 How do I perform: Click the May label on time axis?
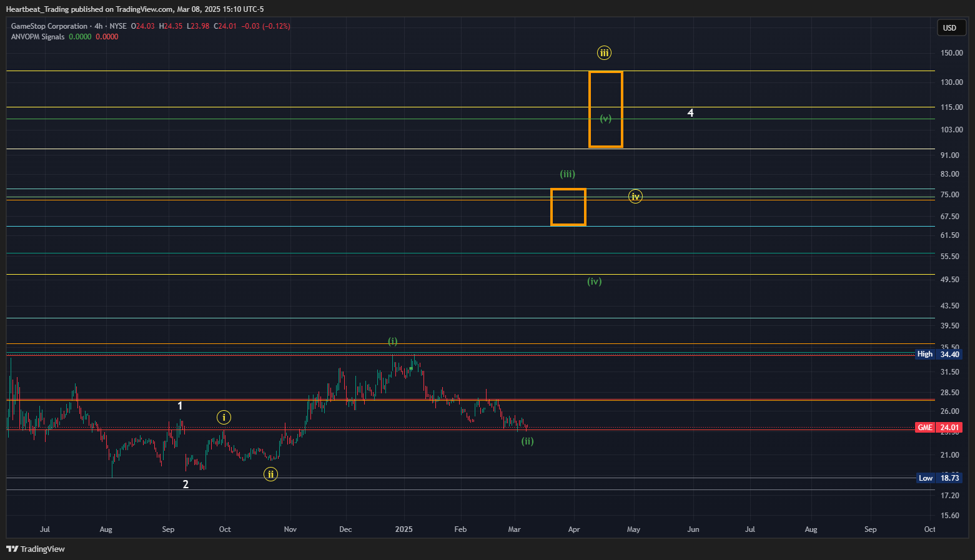pos(633,529)
